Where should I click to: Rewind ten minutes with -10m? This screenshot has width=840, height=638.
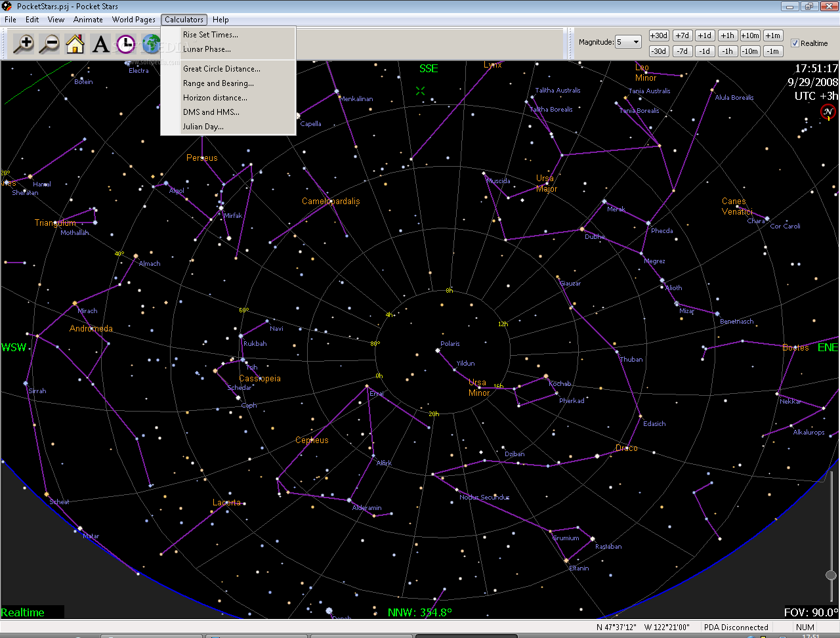(x=750, y=51)
